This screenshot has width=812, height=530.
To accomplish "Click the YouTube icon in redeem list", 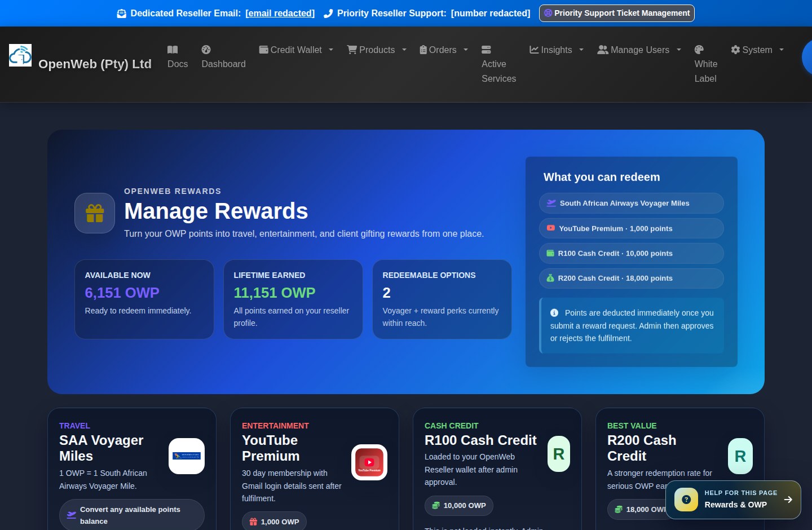I will point(551,228).
